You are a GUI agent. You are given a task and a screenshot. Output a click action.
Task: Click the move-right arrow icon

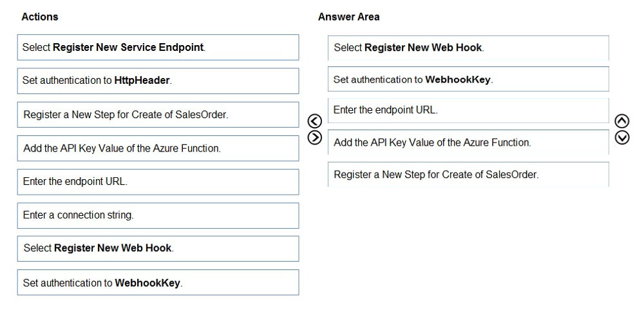point(315,137)
